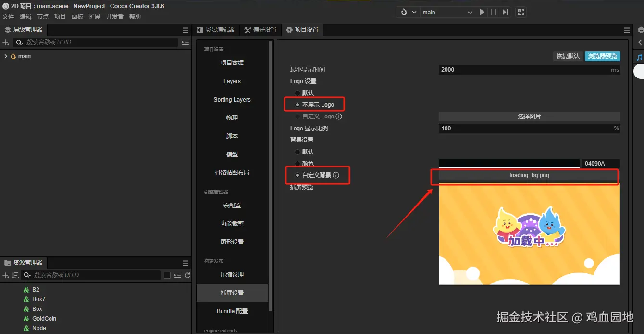Open the 帮助 menu
Image resolution: width=644 pixels, height=334 pixels.
click(x=135, y=17)
